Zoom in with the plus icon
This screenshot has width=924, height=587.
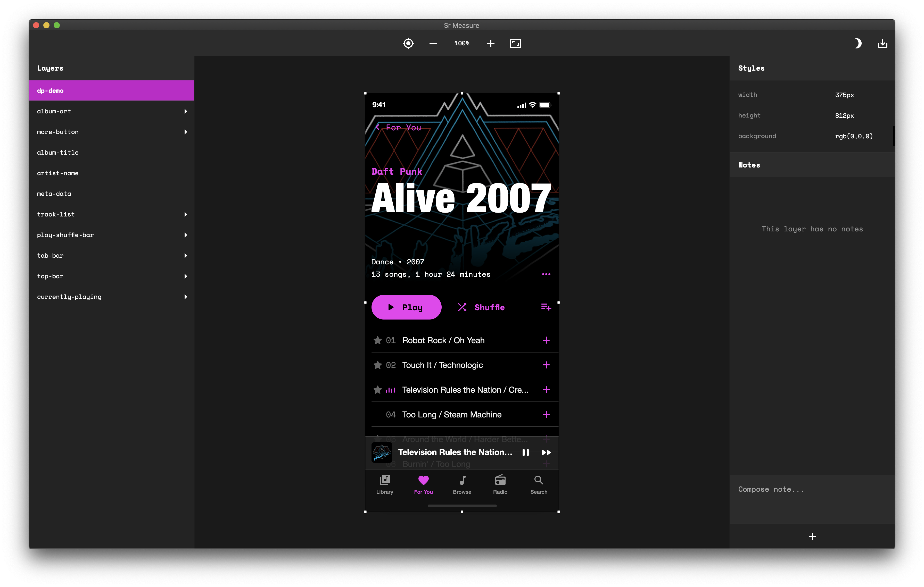(490, 43)
